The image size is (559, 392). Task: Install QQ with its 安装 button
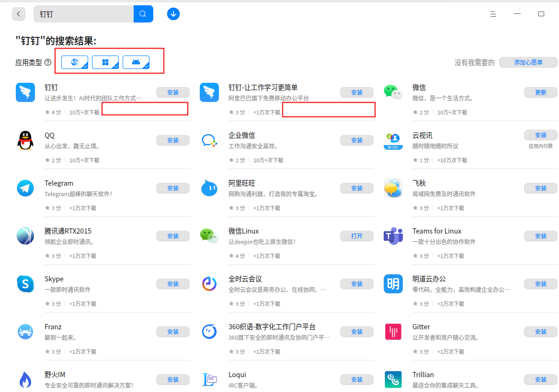coord(173,140)
